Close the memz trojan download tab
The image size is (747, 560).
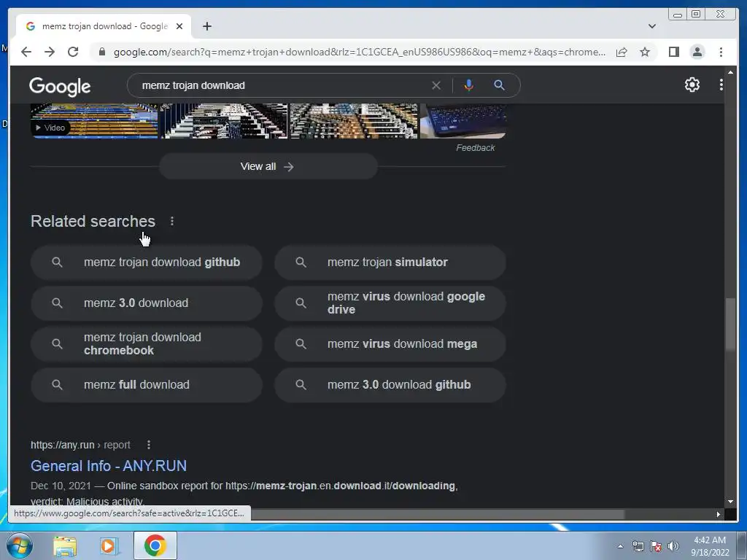point(179,26)
